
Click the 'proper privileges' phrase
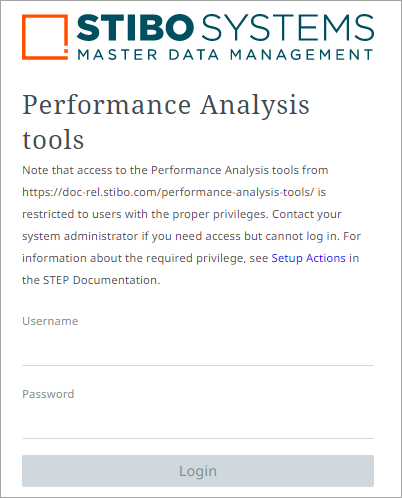tap(220, 214)
